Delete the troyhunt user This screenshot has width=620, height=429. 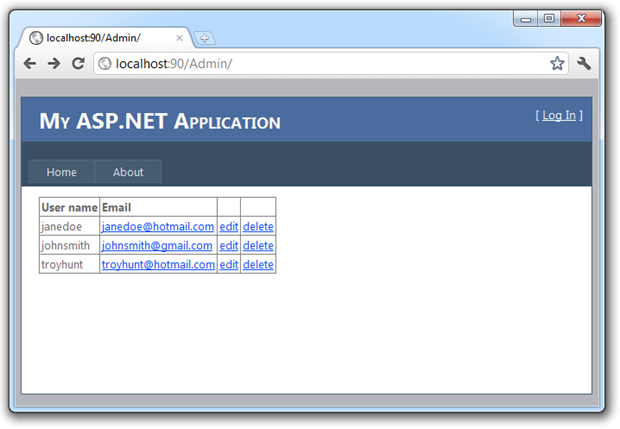258,265
